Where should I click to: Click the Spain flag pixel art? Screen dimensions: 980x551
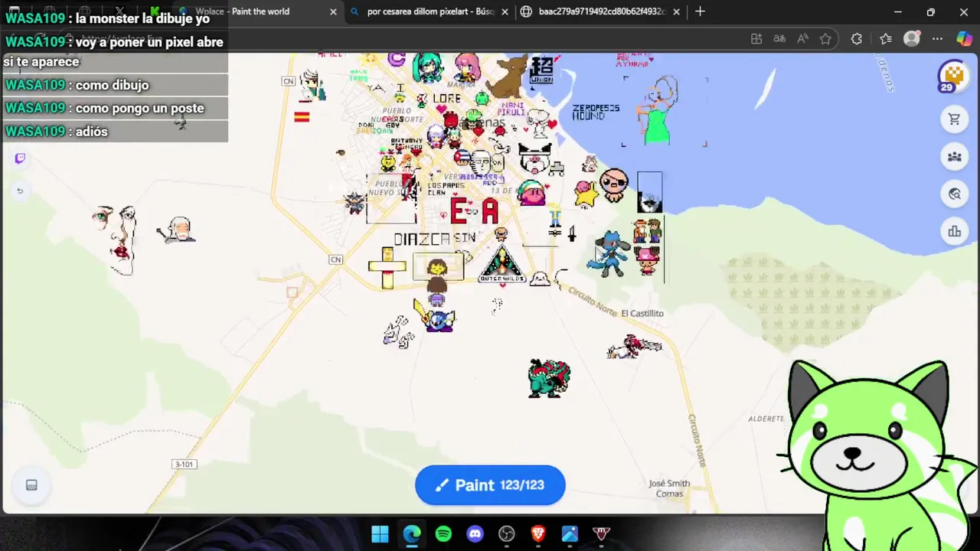click(302, 117)
